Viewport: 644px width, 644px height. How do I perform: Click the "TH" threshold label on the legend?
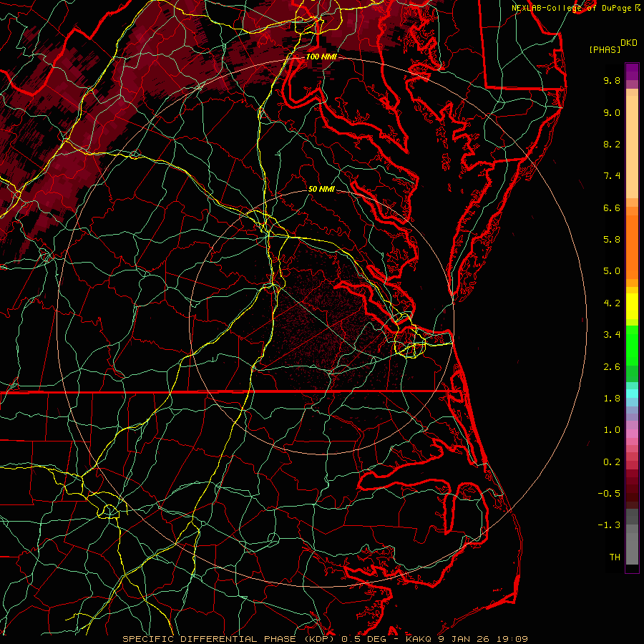tap(615, 557)
